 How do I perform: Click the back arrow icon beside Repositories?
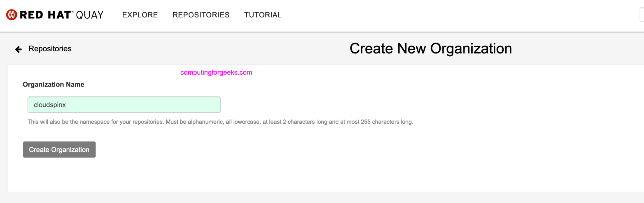[x=19, y=49]
